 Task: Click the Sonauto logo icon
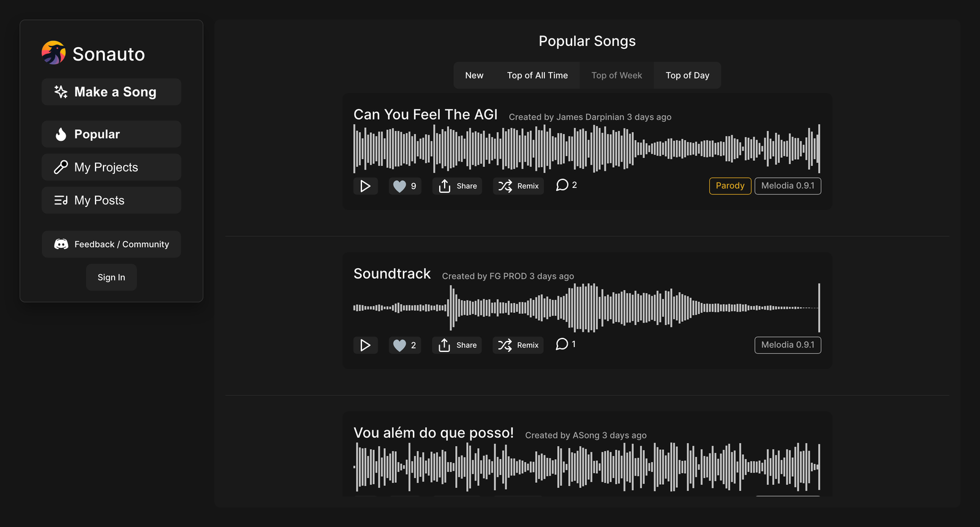[x=53, y=53]
